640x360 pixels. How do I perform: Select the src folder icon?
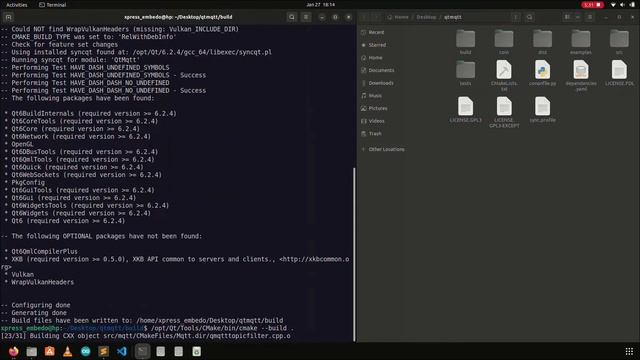tap(619, 39)
